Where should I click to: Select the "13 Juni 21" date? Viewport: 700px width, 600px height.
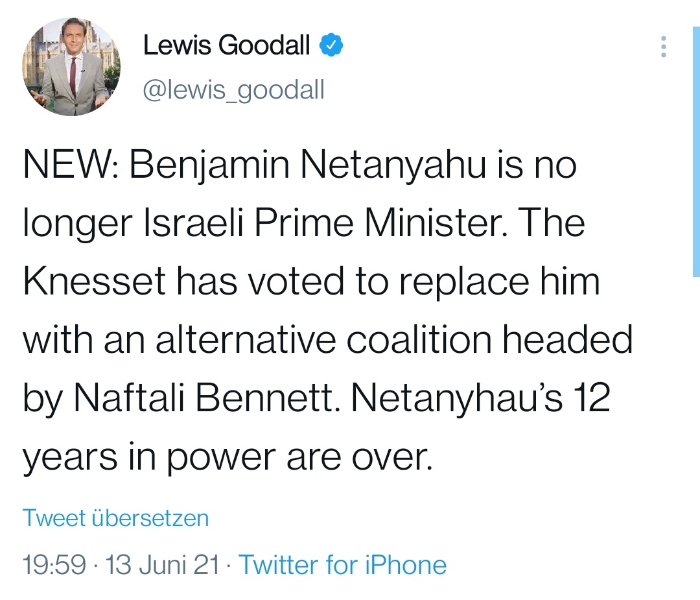coord(162,565)
